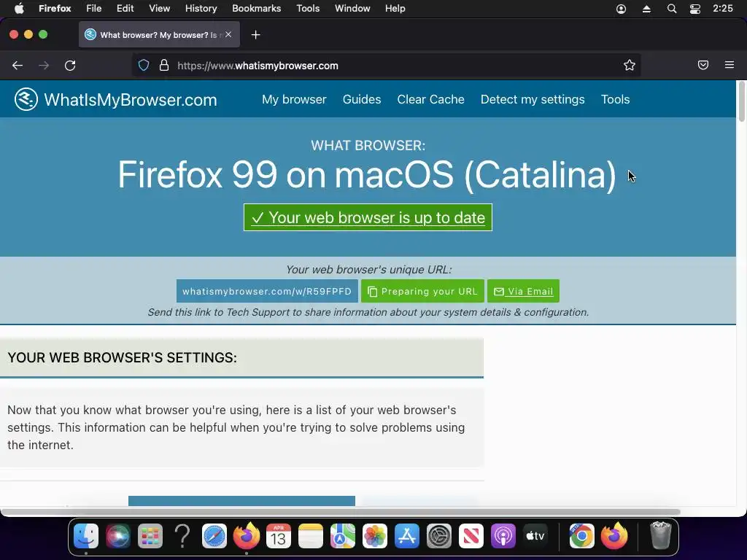Image resolution: width=747 pixels, height=560 pixels.
Task: Click the clock showing 2:25
Action: coord(722,9)
